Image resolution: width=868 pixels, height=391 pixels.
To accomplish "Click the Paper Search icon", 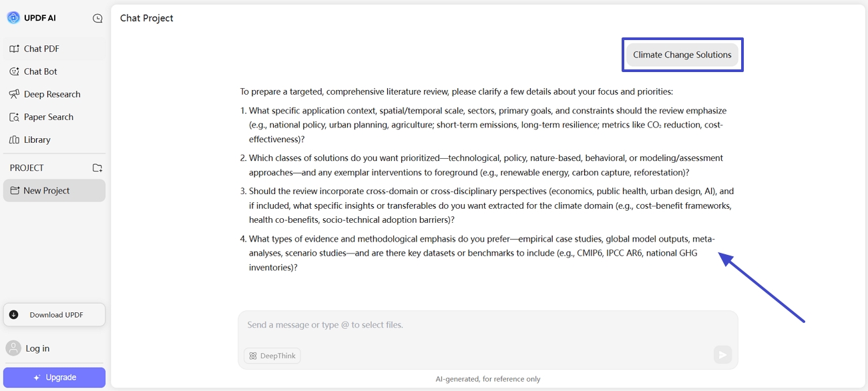I will [x=14, y=117].
